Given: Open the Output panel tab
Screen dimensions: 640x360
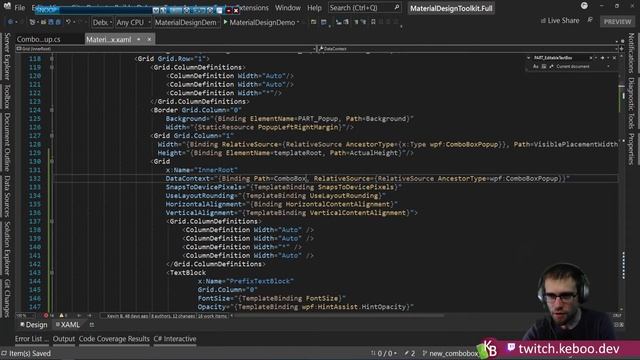Looking at the screenshot, I should (64, 339).
